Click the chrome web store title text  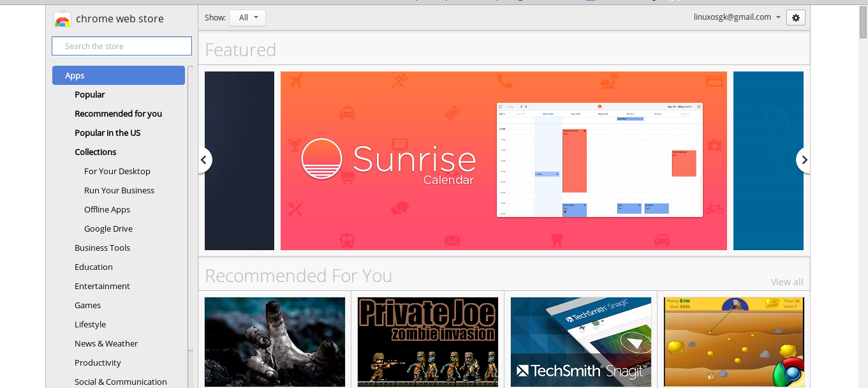(x=120, y=19)
